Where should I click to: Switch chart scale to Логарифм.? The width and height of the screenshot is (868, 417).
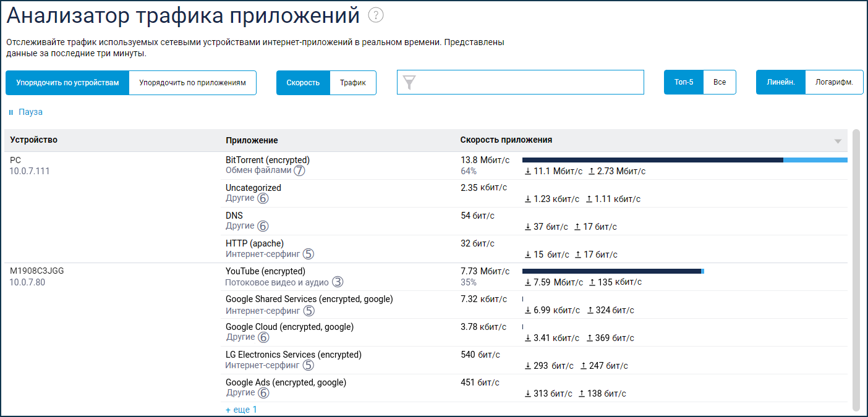point(834,83)
